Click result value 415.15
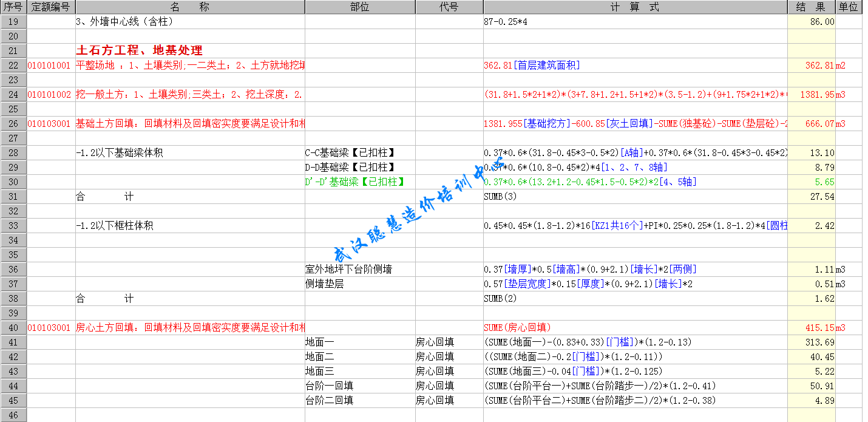The height and width of the screenshot is (422, 868). click(x=811, y=328)
